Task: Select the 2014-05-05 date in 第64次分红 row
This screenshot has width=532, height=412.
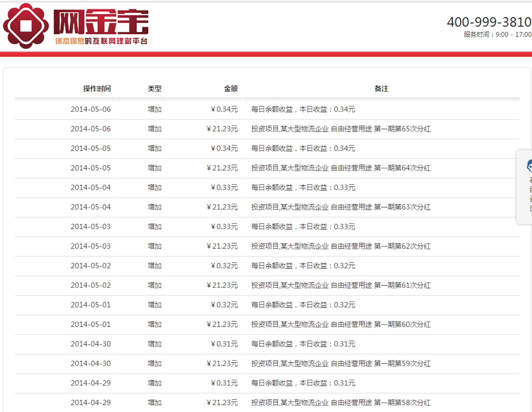Action: pyautogui.click(x=91, y=168)
